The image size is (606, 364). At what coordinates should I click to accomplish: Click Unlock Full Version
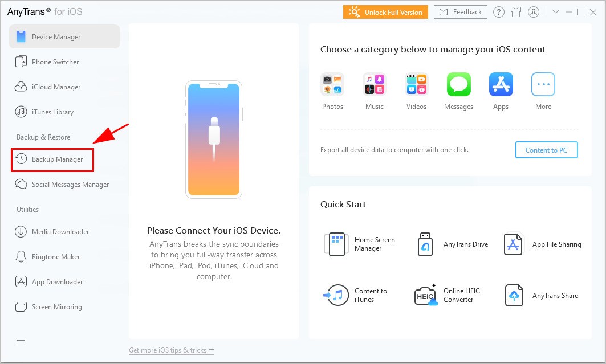pyautogui.click(x=385, y=11)
